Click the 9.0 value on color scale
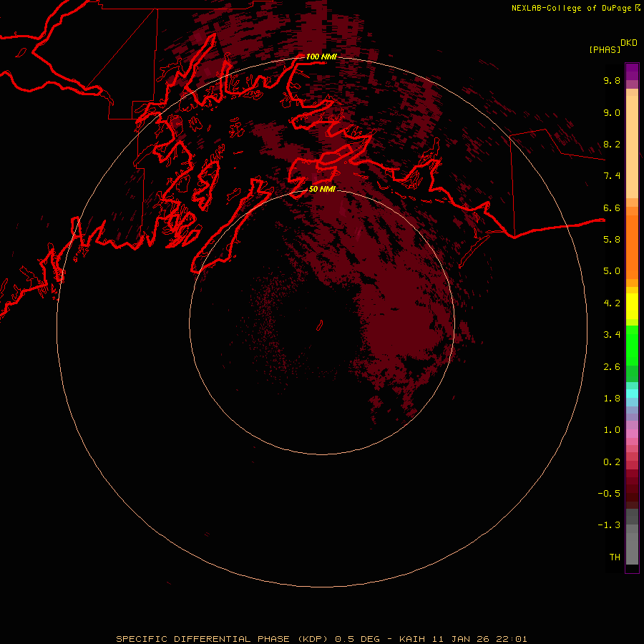 pyautogui.click(x=612, y=112)
